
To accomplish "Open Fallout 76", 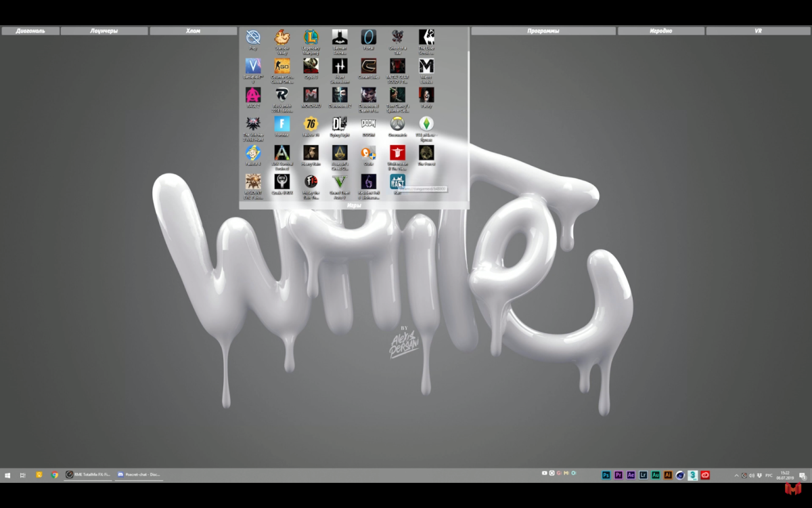I will 311,125.
